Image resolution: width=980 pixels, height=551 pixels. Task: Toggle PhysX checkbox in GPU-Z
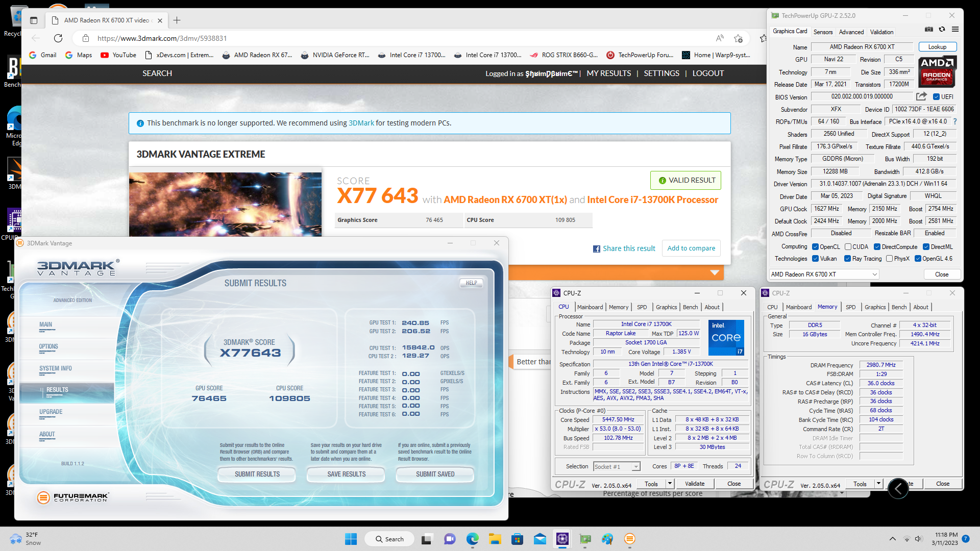[x=889, y=259]
